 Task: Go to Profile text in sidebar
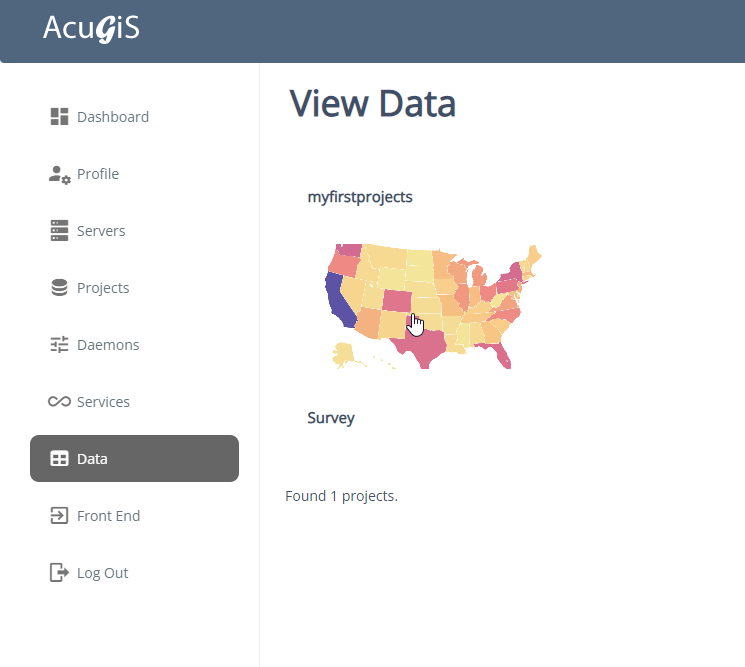(x=98, y=174)
